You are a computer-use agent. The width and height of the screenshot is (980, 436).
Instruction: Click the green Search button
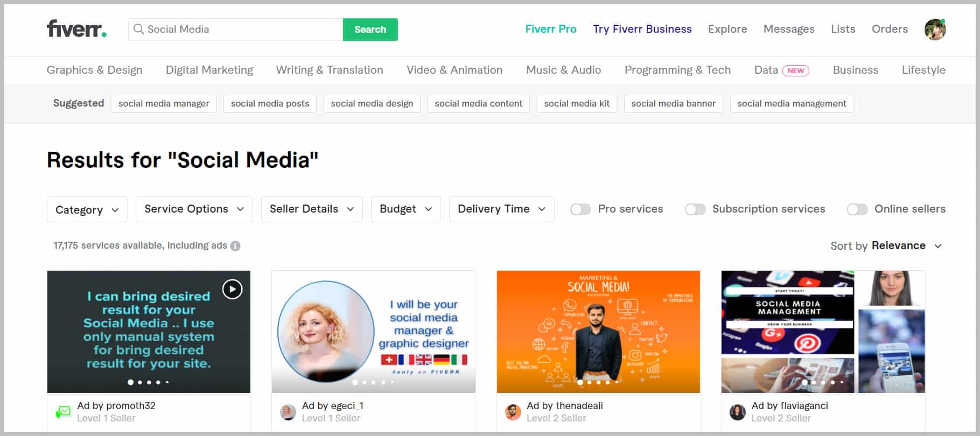coord(370,30)
